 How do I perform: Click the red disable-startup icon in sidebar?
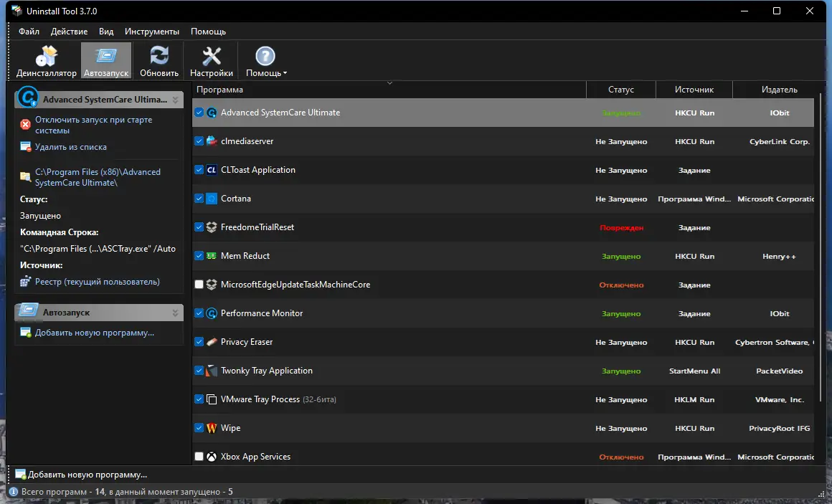coord(26,125)
